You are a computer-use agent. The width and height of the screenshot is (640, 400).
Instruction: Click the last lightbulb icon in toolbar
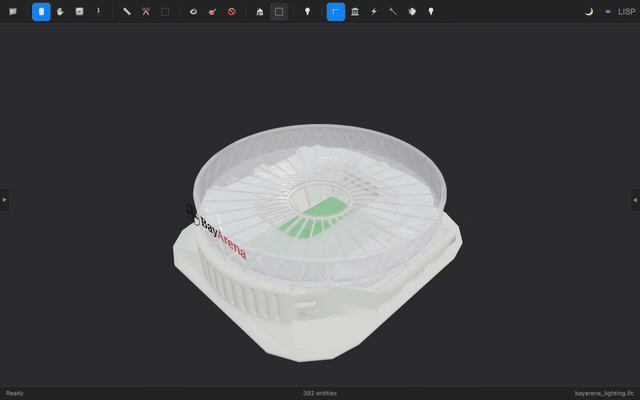431,11
